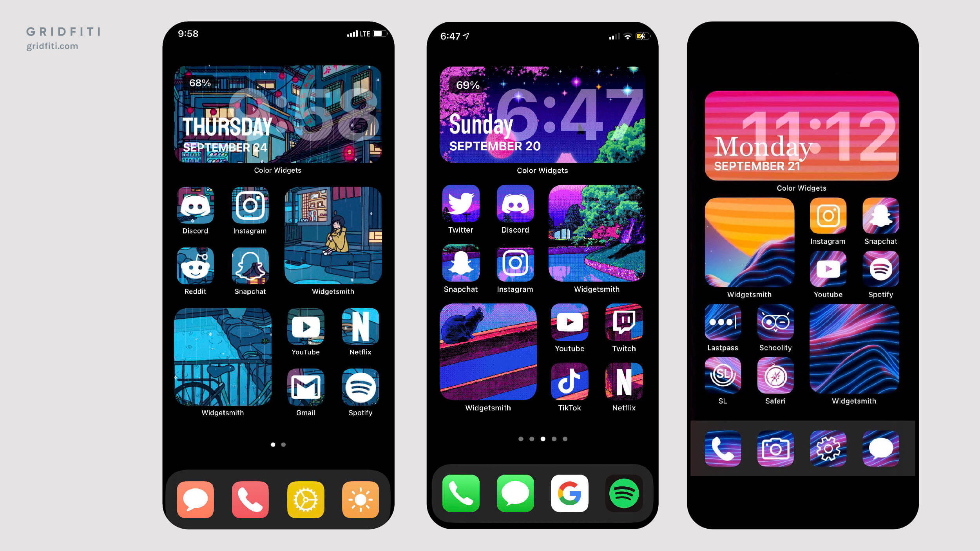Open Spotify on first phone dock

[x=361, y=390]
